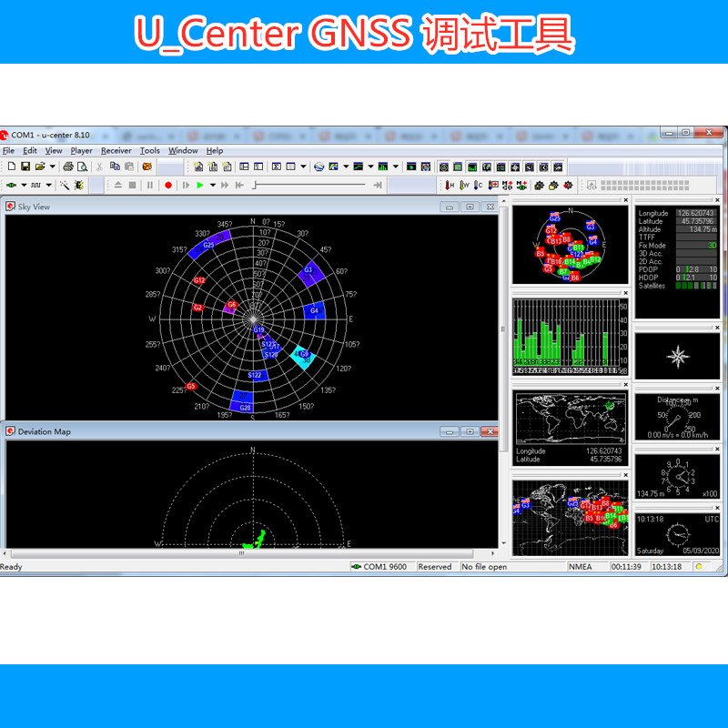Open the Camera view icon

[x=411, y=167]
